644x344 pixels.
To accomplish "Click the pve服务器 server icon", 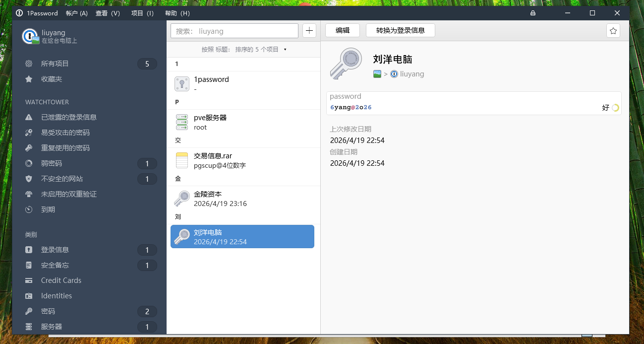I will coord(182,122).
